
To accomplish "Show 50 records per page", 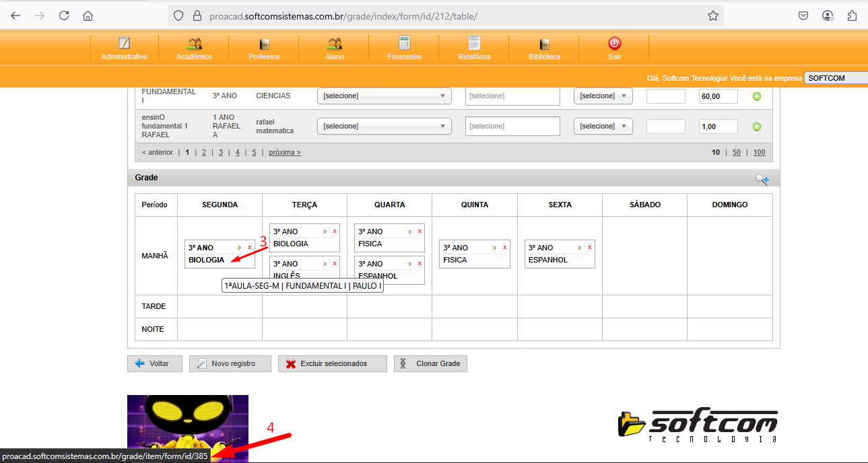I will pos(736,153).
